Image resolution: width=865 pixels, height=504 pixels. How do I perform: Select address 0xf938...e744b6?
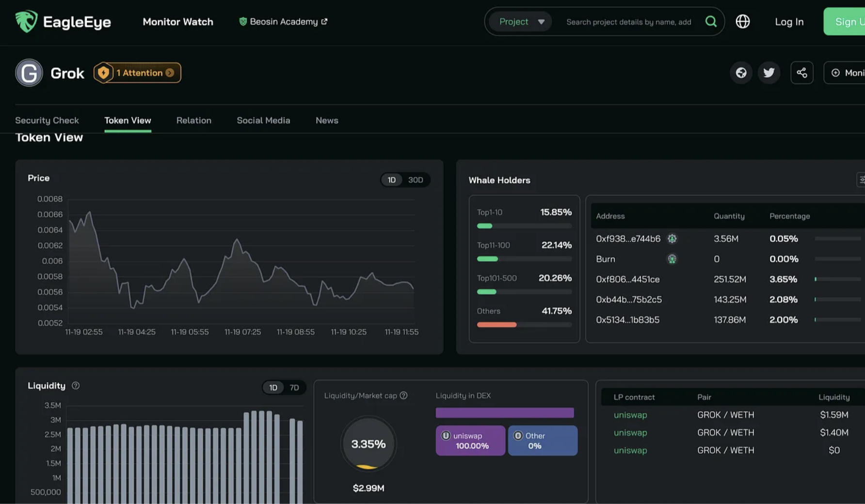click(628, 238)
